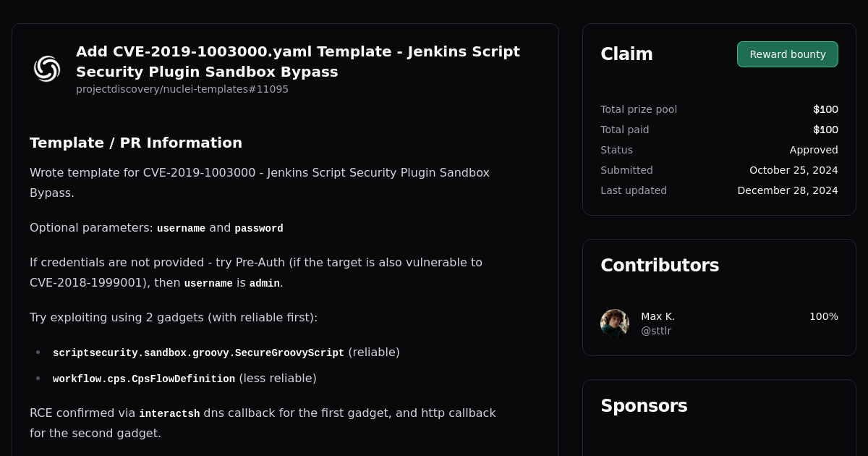The image size is (868, 456).
Task: Click the Claim panel heading
Action: coord(626,54)
